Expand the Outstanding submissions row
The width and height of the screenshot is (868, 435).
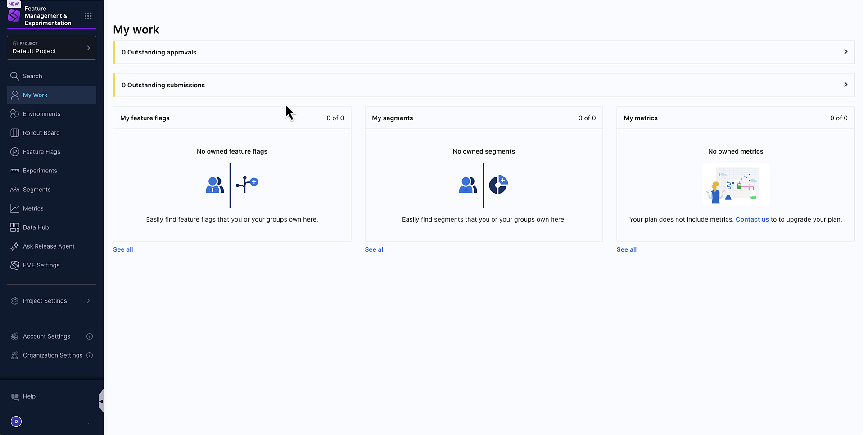(x=845, y=85)
